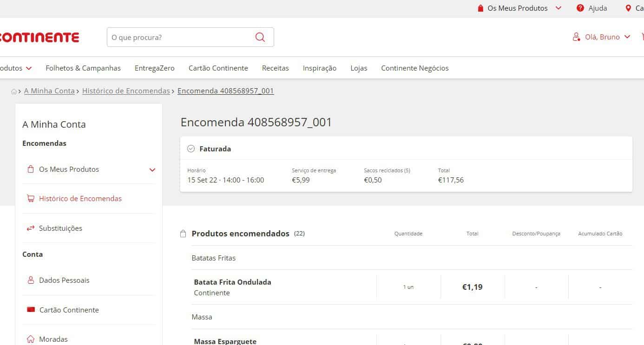Follow A Minha Conta breadcrumb link

[49, 91]
